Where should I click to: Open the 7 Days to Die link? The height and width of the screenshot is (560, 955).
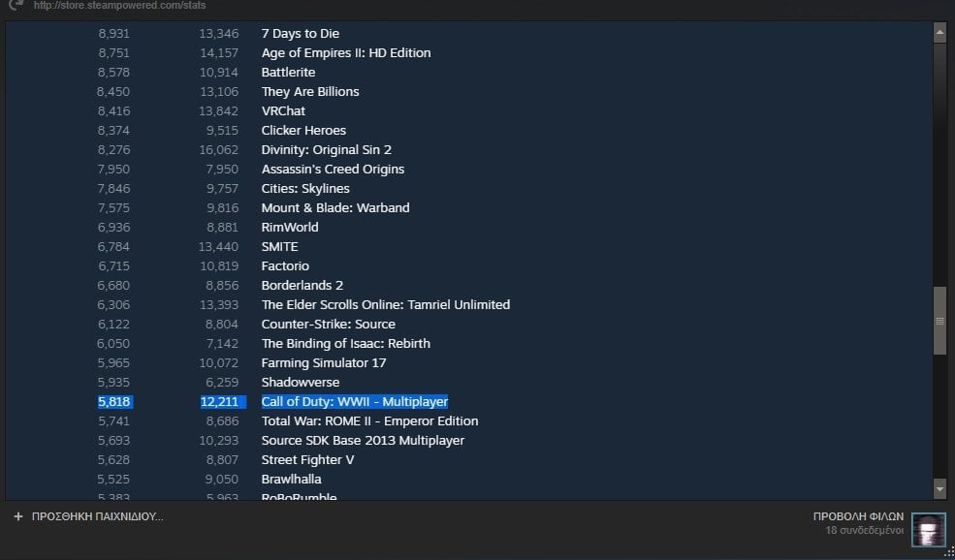pyautogui.click(x=301, y=34)
